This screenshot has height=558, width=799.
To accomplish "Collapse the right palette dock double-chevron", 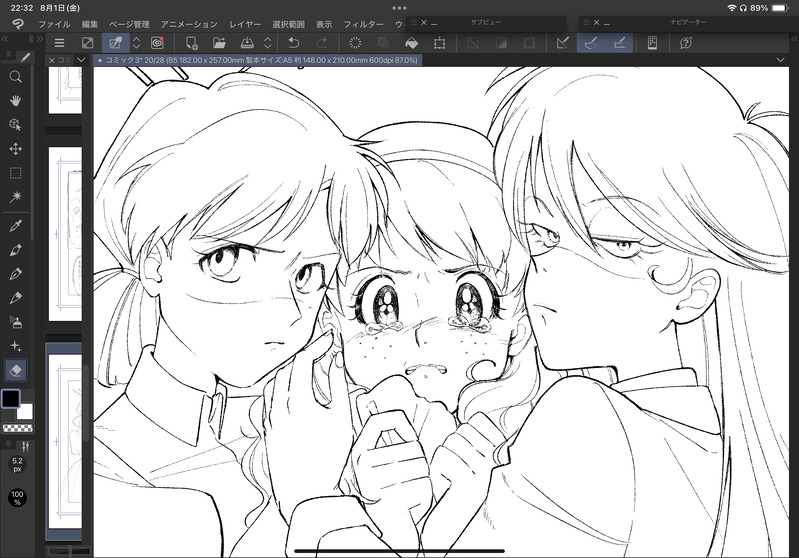I will 794,39.
